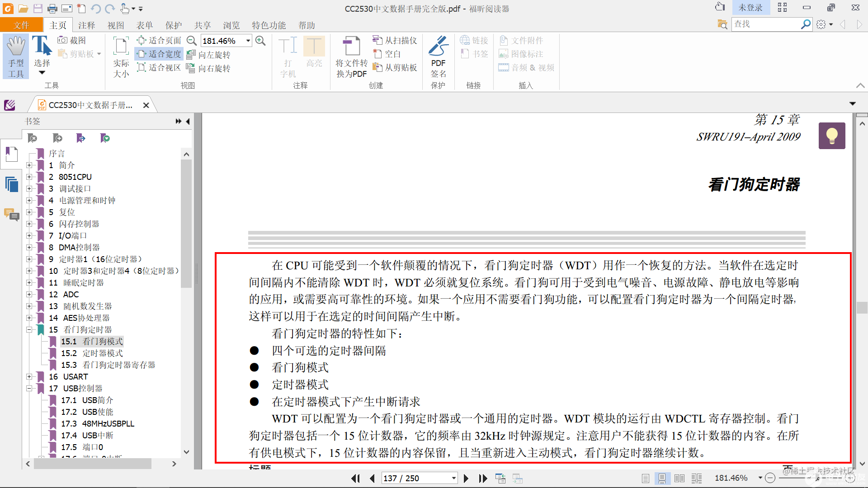Viewport: 868px width, 488px height.
Task: Switch to the Comment (注释) tab
Action: click(x=86, y=25)
